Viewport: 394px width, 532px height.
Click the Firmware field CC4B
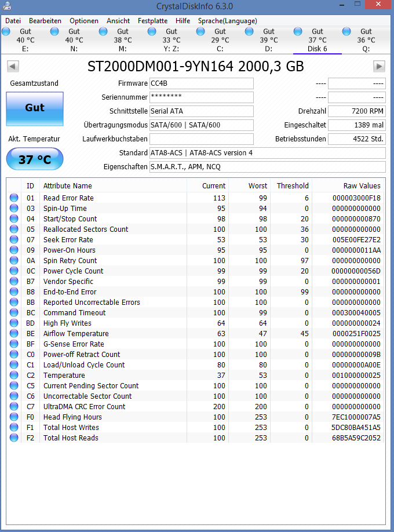click(202, 83)
